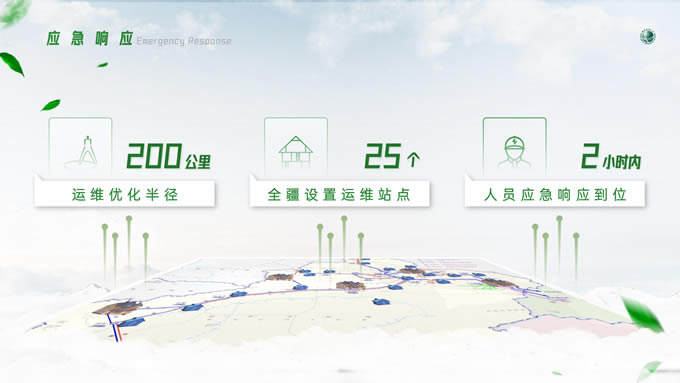Open the 运维优化半径 label banner
The width and height of the screenshot is (680, 383).
(x=125, y=194)
